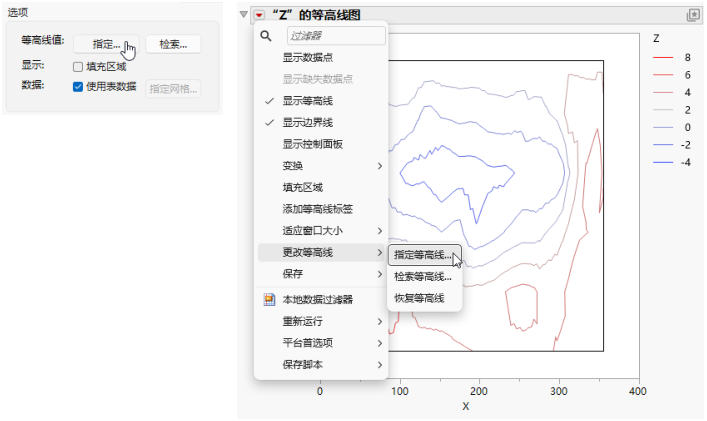Expand the 更改等高线 submenu
Image resolution: width=707 pixels, height=421 pixels.
321,252
